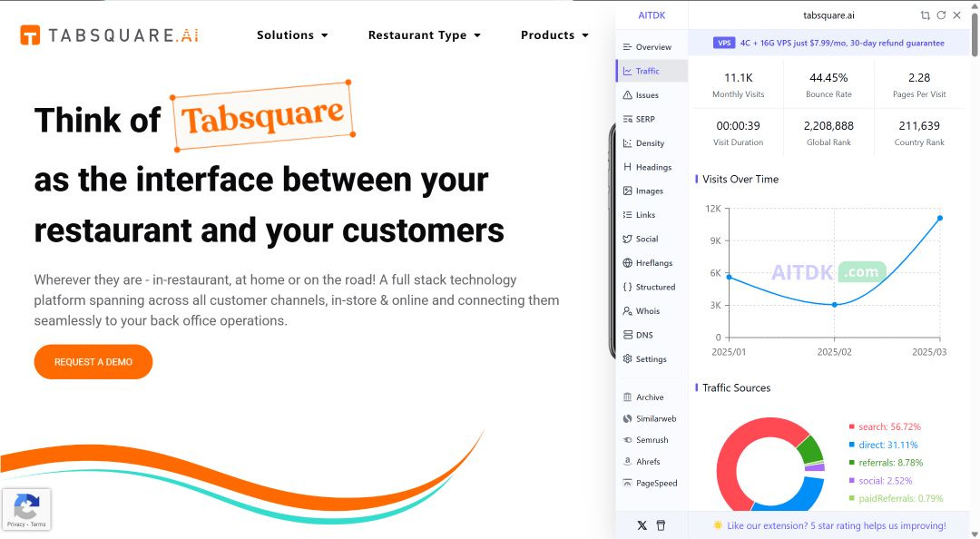Click the reCAPTCHA badge
This screenshot has width=980, height=539.
25,509
